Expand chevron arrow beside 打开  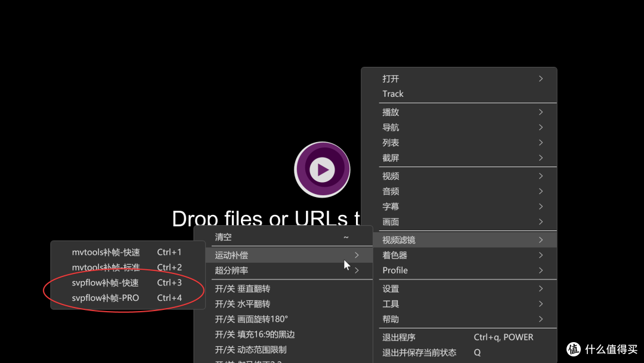(x=541, y=79)
